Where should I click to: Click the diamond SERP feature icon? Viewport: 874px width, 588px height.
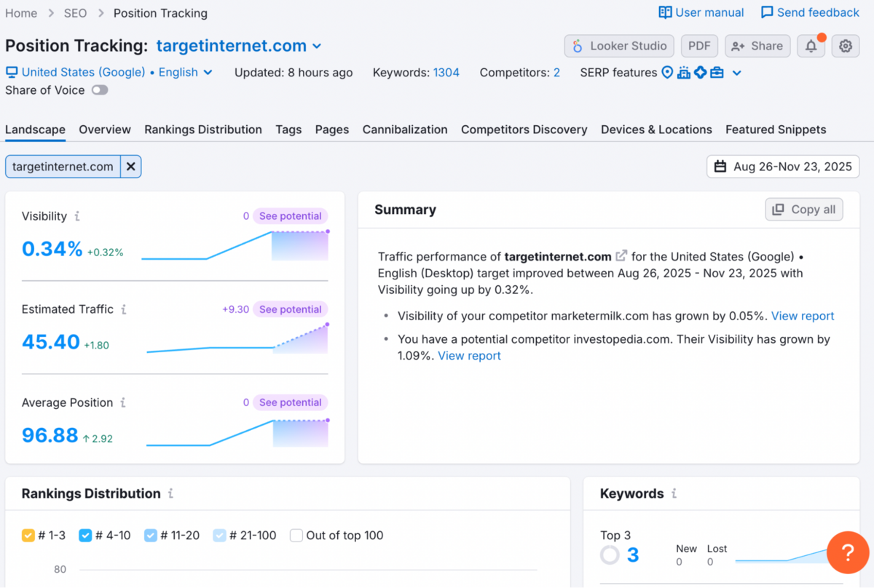[x=701, y=72]
